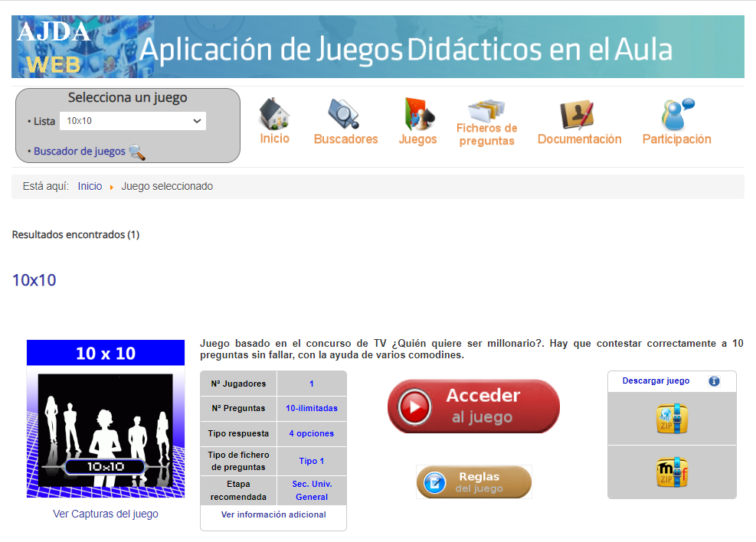Click Ver información adicional link
Screen dimensions: 756x542
pyautogui.click(x=273, y=514)
